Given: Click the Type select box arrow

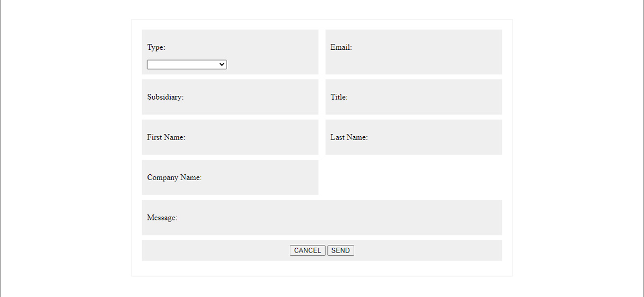Looking at the screenshot, I should 222,64.
